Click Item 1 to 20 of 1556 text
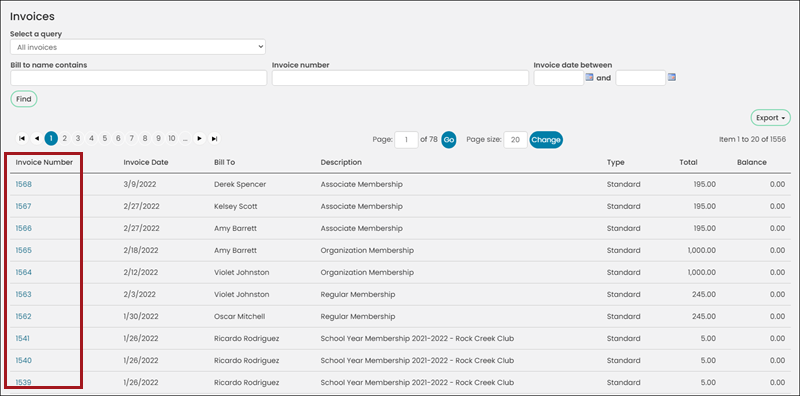 (x=752, y=139)
